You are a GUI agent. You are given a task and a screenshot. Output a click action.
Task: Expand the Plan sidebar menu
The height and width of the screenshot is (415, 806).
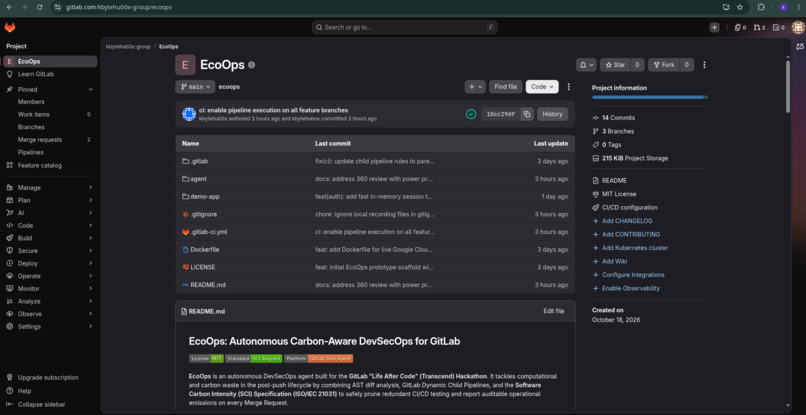coord(49,201)
